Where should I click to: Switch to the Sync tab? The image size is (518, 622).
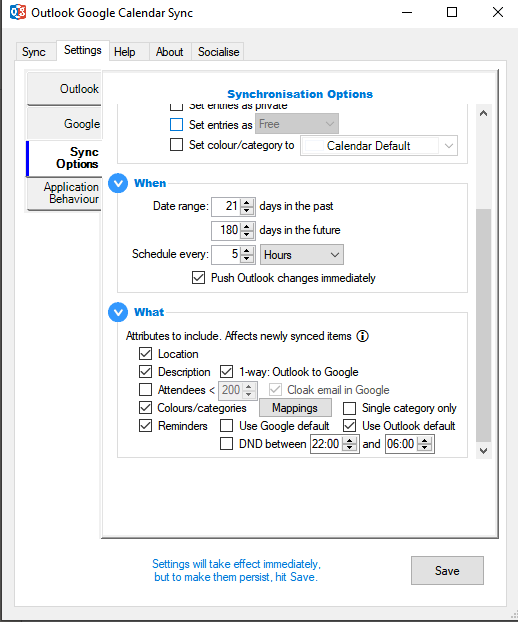34,52
